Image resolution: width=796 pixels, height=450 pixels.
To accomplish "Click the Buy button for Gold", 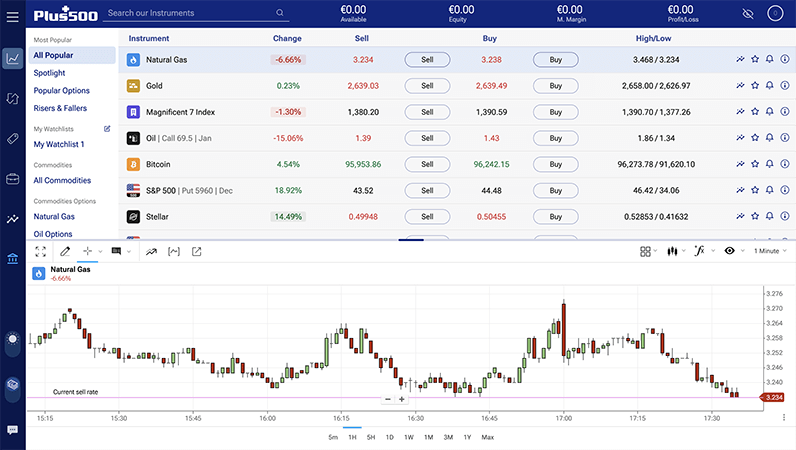I will [555, 86].
